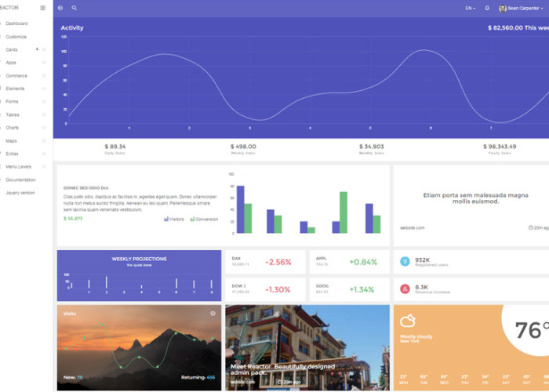
Task: Open the Jquery version sidebar link
Action: pos(20,193)
